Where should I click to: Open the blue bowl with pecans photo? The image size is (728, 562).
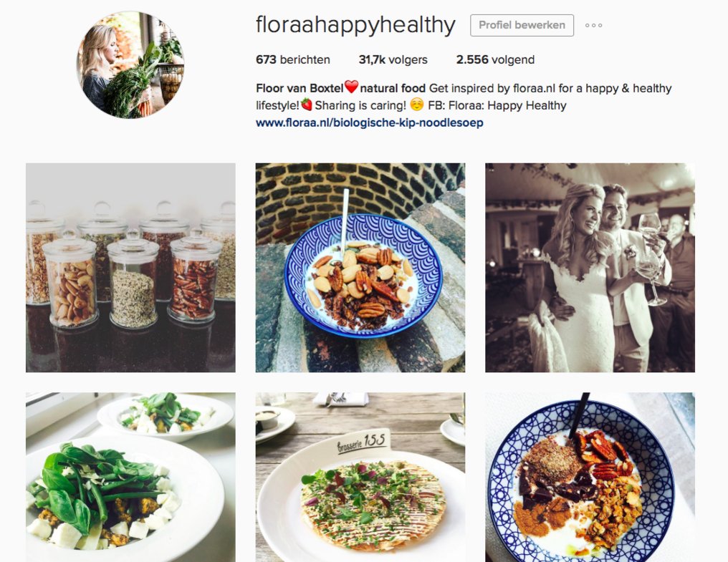coord(360,268)
